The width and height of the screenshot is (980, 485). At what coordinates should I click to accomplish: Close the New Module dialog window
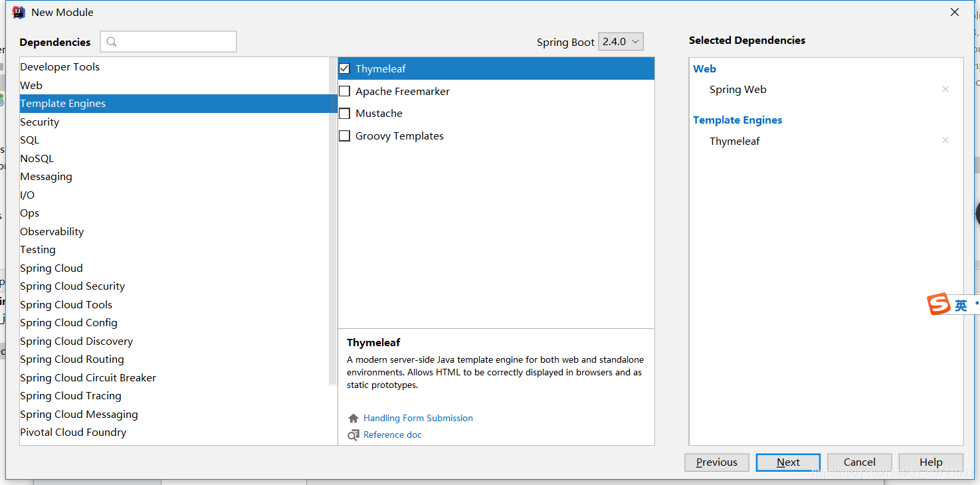coord(955,12)
